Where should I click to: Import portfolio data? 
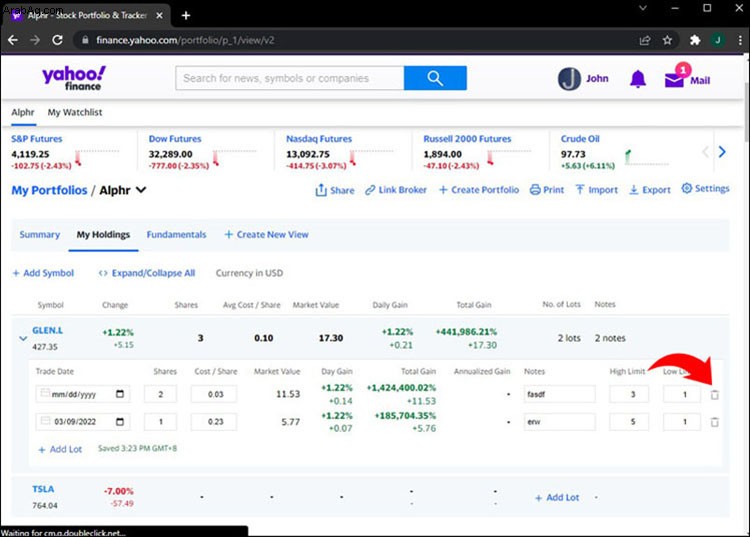pos(596,190)
